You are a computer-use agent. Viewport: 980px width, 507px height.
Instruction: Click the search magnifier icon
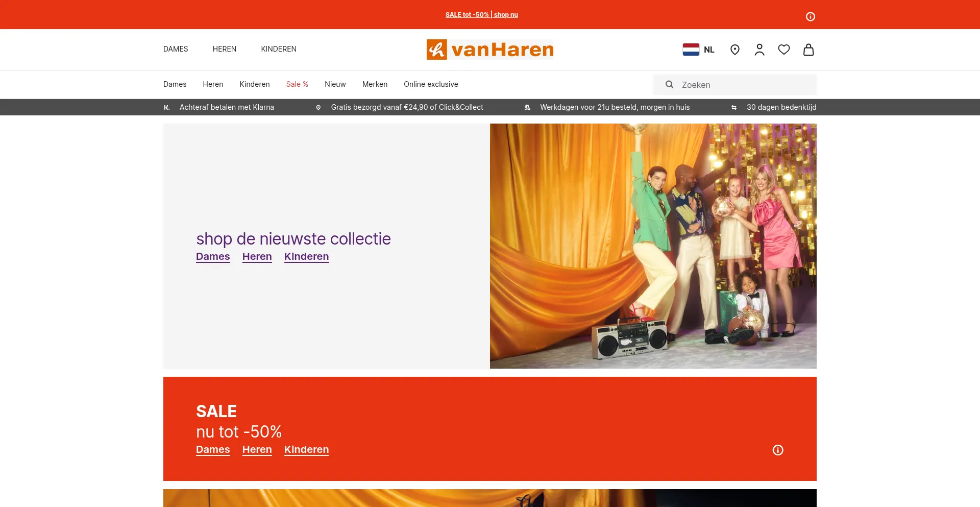669,85
